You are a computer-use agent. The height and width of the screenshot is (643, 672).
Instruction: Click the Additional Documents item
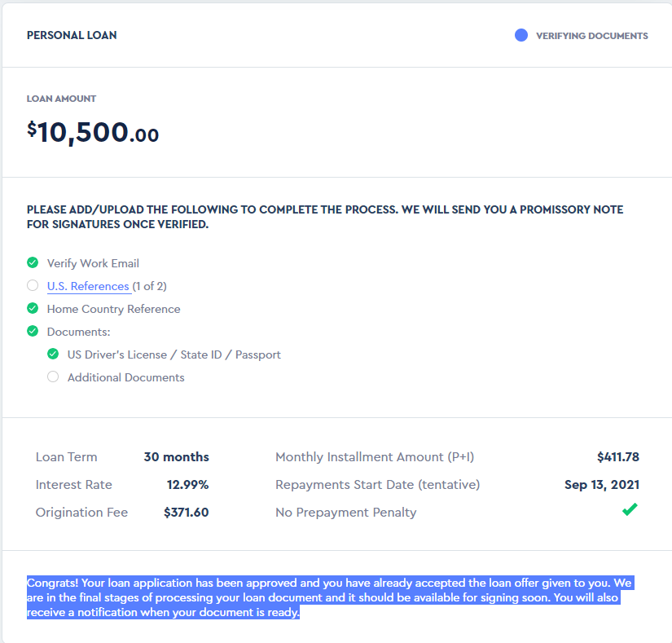[126, 377]
